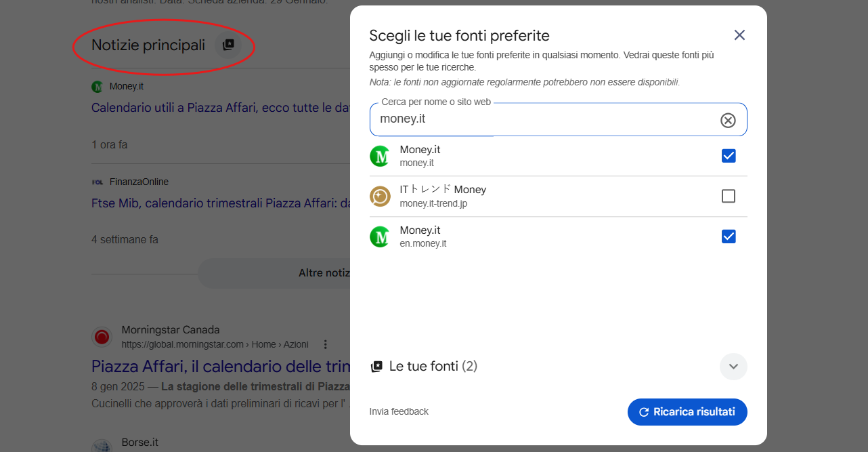Click the Le tue fonti starred icon
This screenshot has height=452, width=868.
click(376, 367)
